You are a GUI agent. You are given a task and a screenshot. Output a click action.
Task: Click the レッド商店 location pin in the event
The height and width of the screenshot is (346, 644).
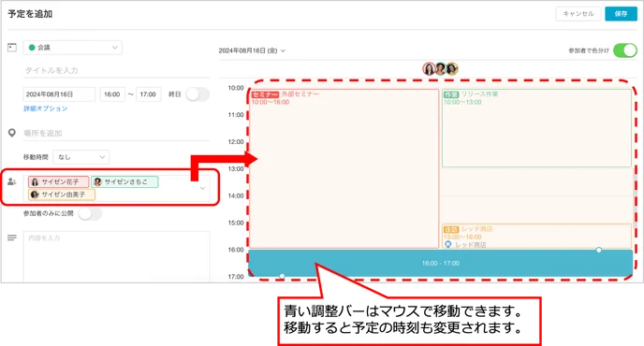(448, 244)
